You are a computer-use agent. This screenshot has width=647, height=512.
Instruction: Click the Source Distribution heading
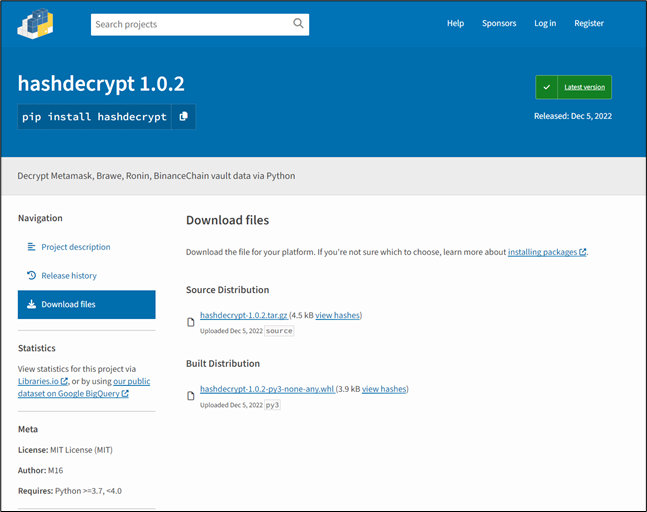pyautogui.click(x=227, y=290)
